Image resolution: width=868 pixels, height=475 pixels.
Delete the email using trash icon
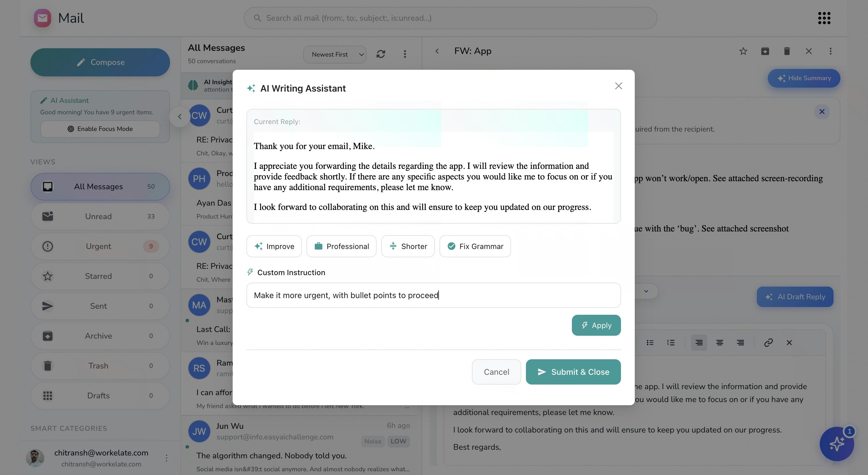coord(787,51)
